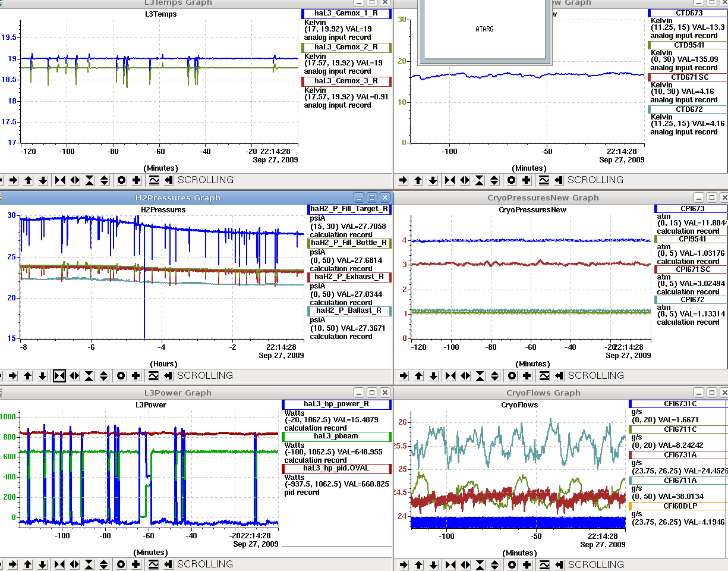Select the CPI673 legend entry
The width and height of the screenshot is (728, 571).
click(691, 209)
